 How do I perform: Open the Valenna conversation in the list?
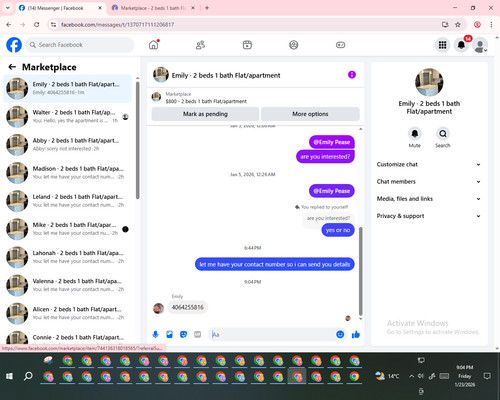pyautogui.click(x=67, y=285)
